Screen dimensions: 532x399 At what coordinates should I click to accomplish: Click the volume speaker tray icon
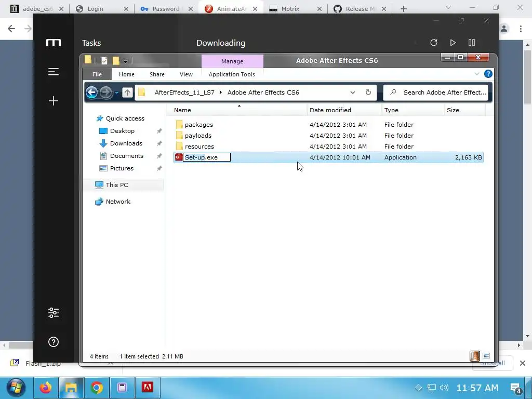click(x=444, y=388)
